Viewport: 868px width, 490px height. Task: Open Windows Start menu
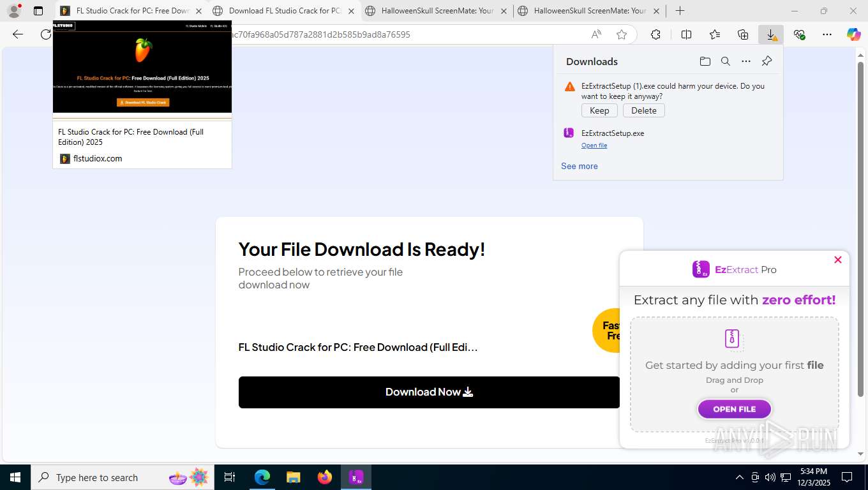(15, 477)
